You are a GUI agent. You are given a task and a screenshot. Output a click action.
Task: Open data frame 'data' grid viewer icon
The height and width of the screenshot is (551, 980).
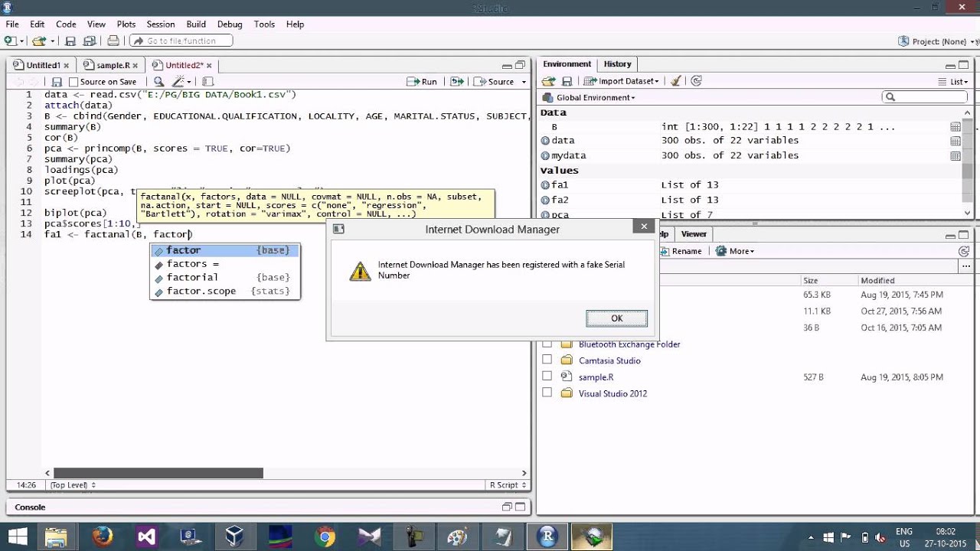coord(955,141)
